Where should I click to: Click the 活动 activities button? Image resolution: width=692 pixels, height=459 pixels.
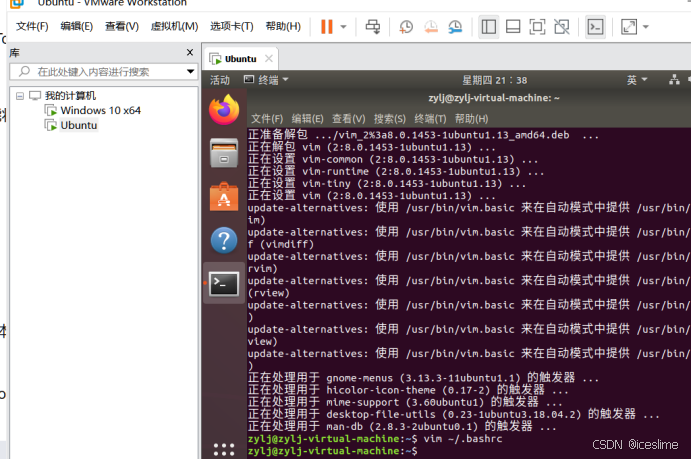click(x=220, y=80)
